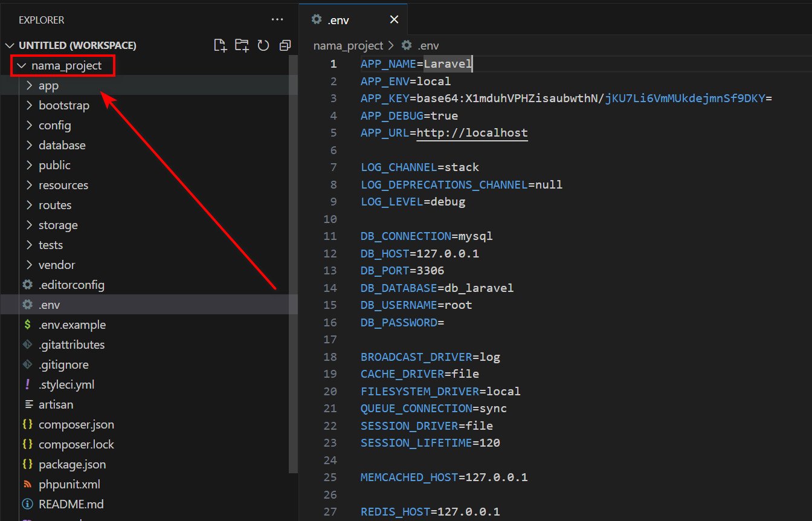Click the QUEUE_CONNECTION=sync line
Screen dimensions: 812x521
(x=434, y=409)
